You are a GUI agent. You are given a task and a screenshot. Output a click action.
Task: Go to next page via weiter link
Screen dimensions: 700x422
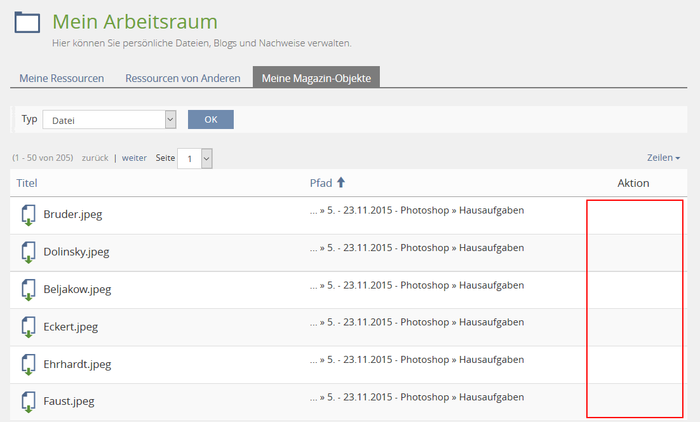pos(134,158)
